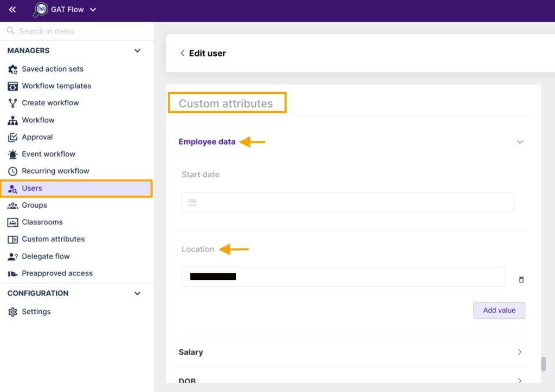Go back using Edit user arrow

tap(182, 53)
